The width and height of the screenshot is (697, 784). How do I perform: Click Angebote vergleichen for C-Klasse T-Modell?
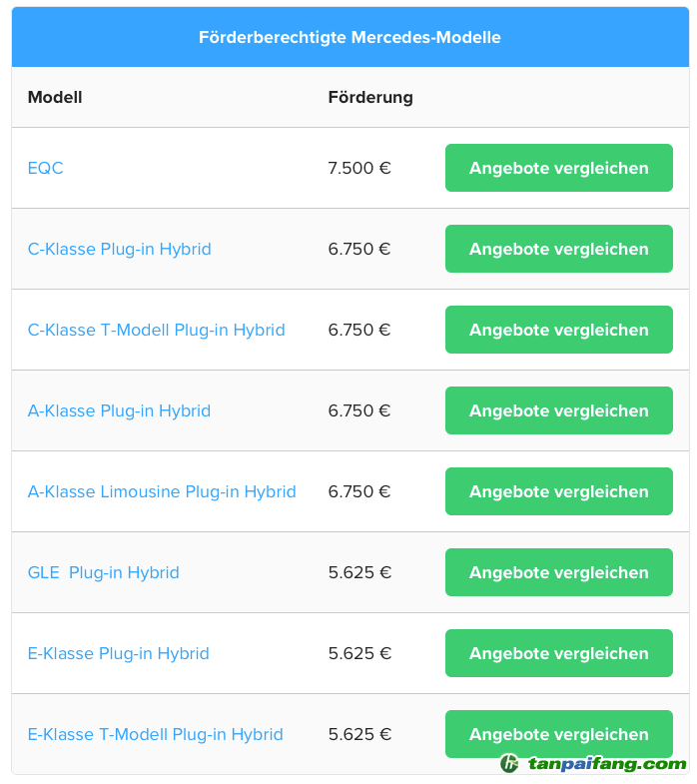[x=559, y=330]
